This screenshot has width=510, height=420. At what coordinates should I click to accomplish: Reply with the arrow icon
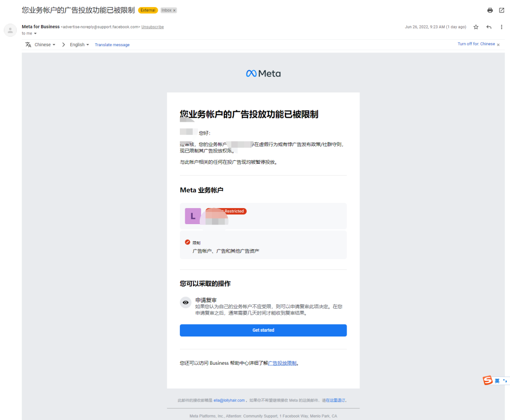(489, 27)
